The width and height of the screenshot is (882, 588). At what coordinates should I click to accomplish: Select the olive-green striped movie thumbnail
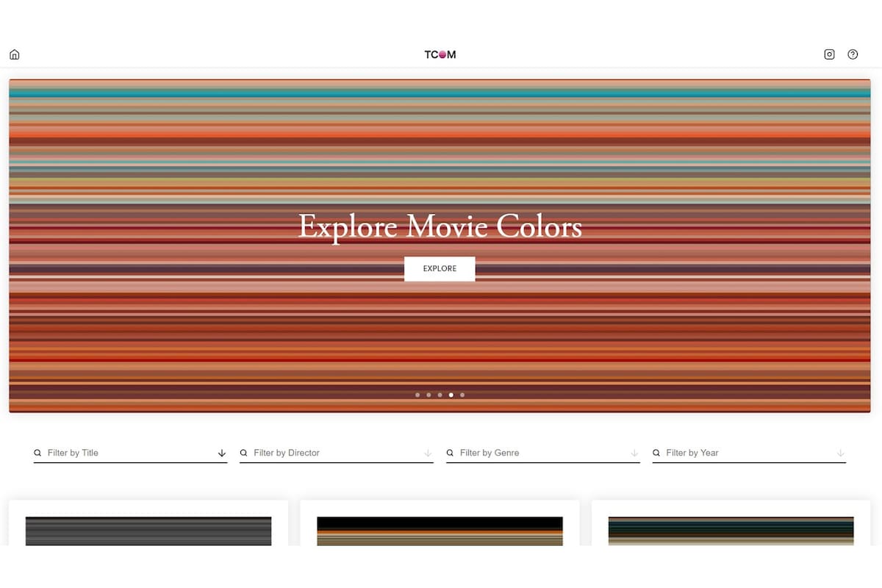point(731,531)
